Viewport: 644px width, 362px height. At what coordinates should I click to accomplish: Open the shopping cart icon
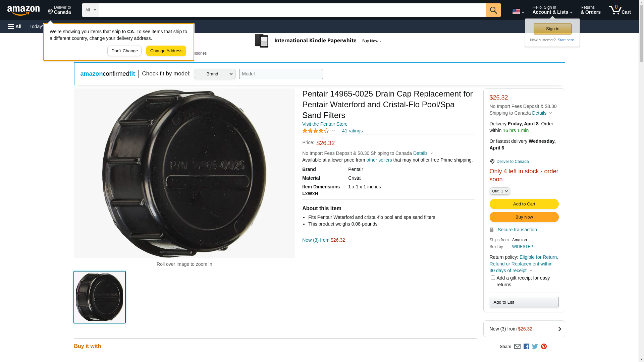[620, 10]
